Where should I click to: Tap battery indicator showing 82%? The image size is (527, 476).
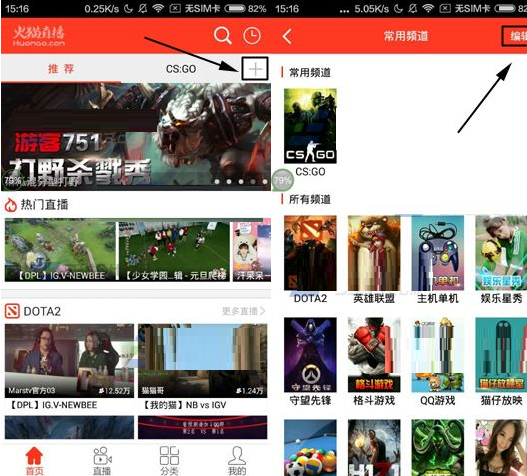pos(245,8)
